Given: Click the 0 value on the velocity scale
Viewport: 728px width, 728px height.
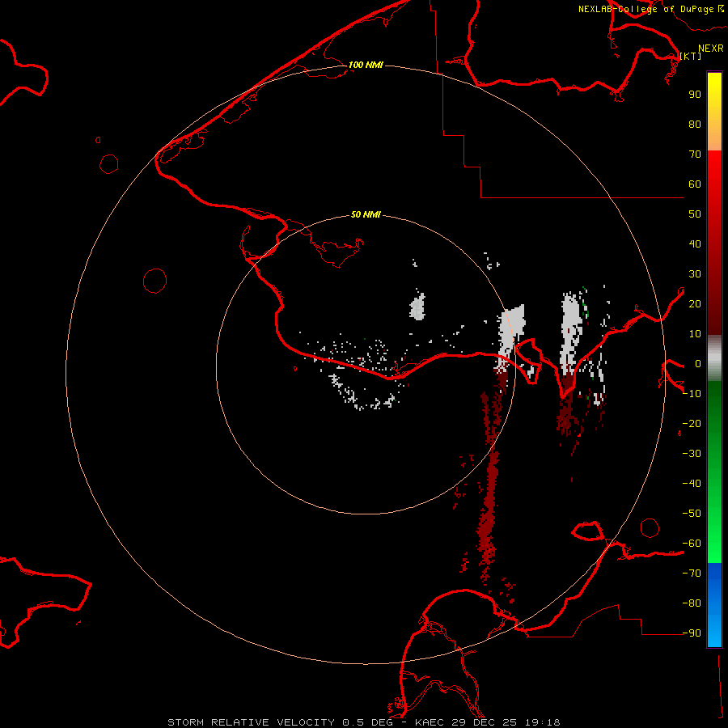Looking at the screenshot, I should [x=698, y=364].
